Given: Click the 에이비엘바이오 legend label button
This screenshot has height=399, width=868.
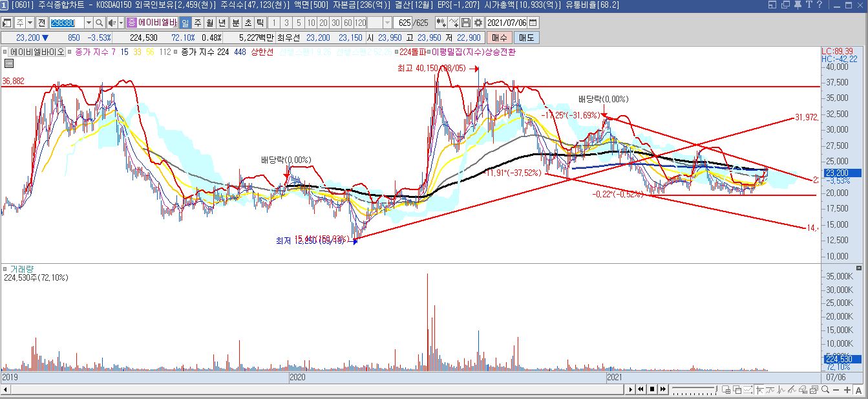Looking at the screenshot, I should pyautogui.click(x=38, y=52).
